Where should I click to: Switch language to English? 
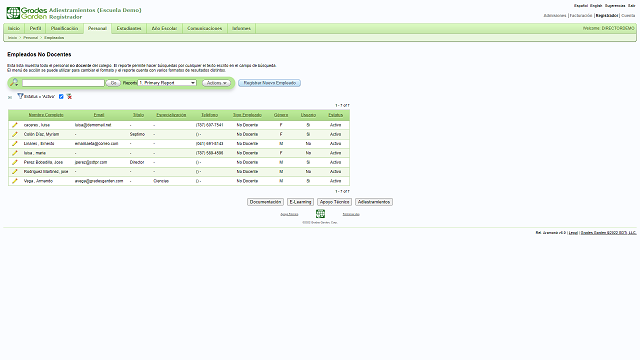[596, 6]
